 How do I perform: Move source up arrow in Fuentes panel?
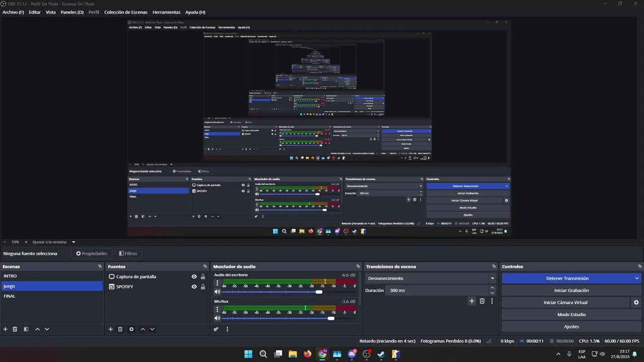tap(142, 329)
